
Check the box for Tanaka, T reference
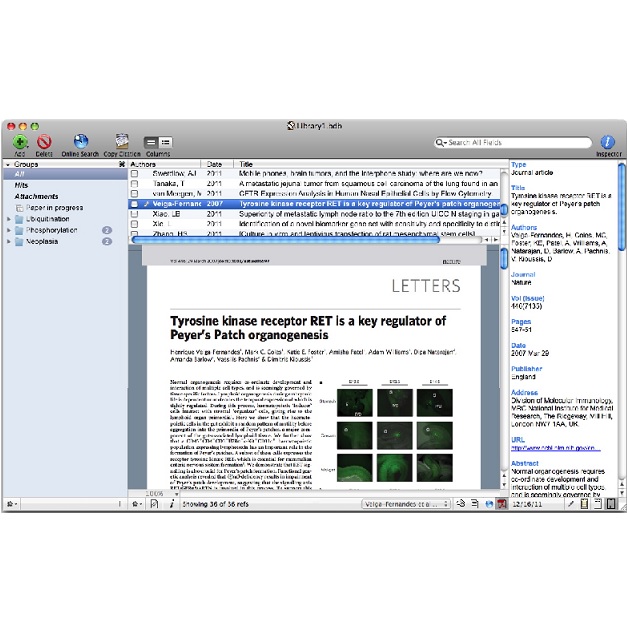point(134,184)
